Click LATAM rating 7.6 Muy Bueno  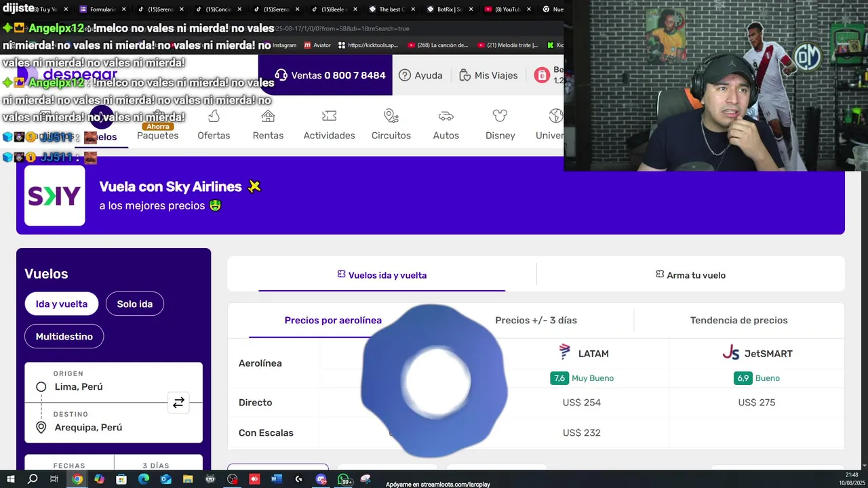tap(582, 378)
